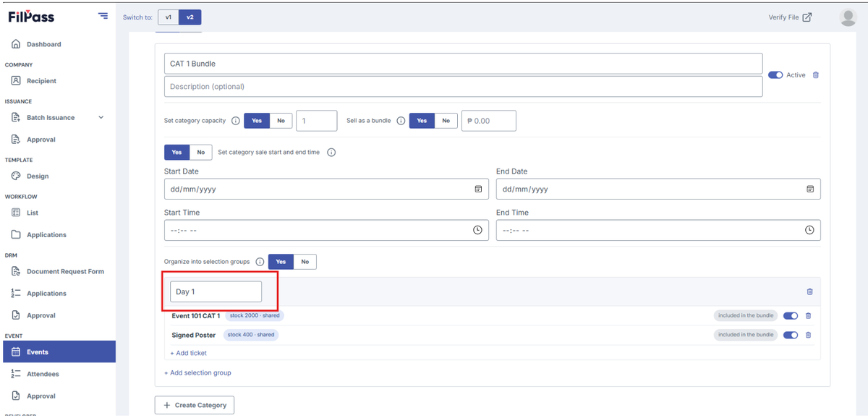Click the End Time input field
The width and height of the screenshot is (868, 418).
tap(658, 230)
